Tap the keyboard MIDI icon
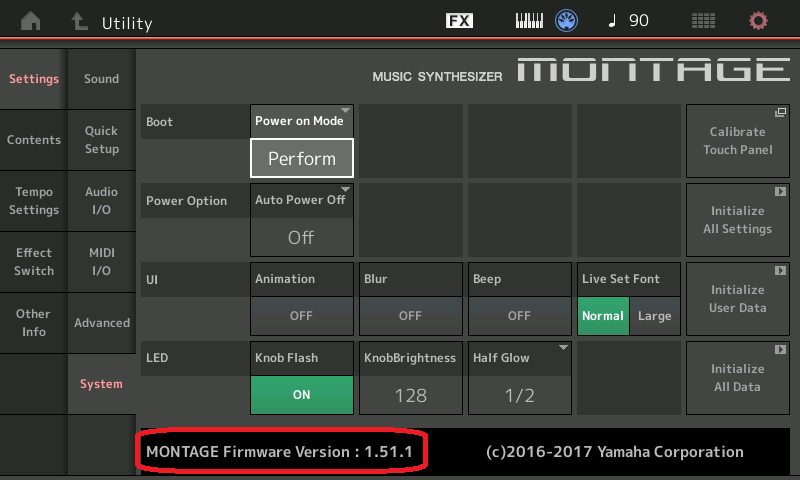Screen dimensions: 800x480 tap(532, 21)
